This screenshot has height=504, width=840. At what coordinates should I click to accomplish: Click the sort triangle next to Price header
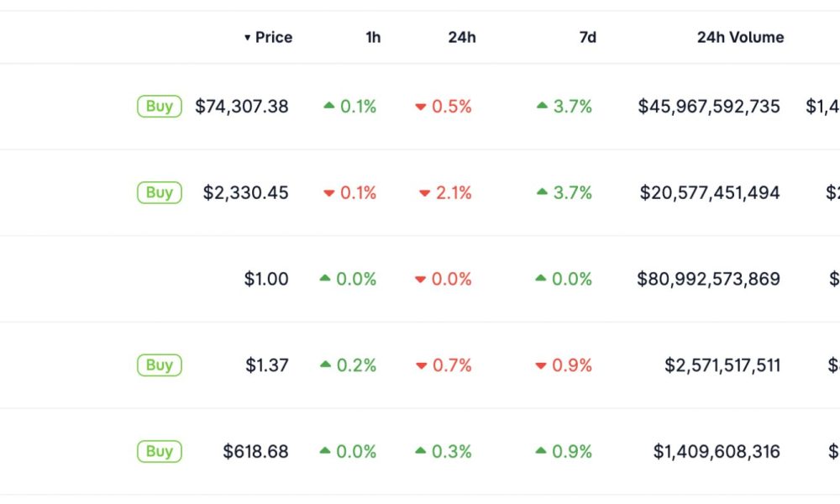click(x=246, y=37)
